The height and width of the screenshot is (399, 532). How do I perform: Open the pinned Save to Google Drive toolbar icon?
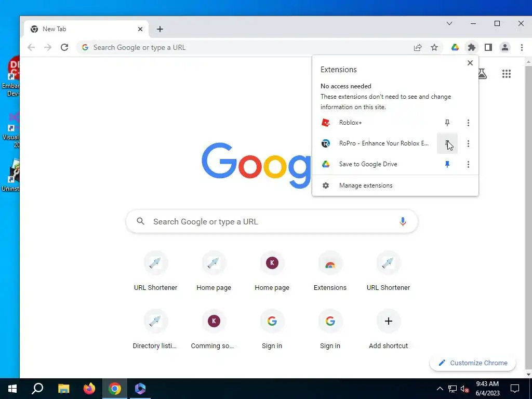click(455, 47)
